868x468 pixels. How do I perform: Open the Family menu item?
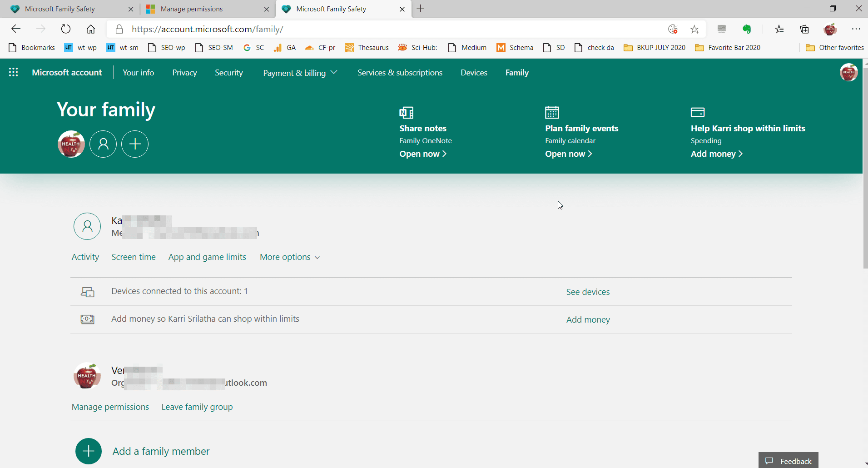[517, 73]
